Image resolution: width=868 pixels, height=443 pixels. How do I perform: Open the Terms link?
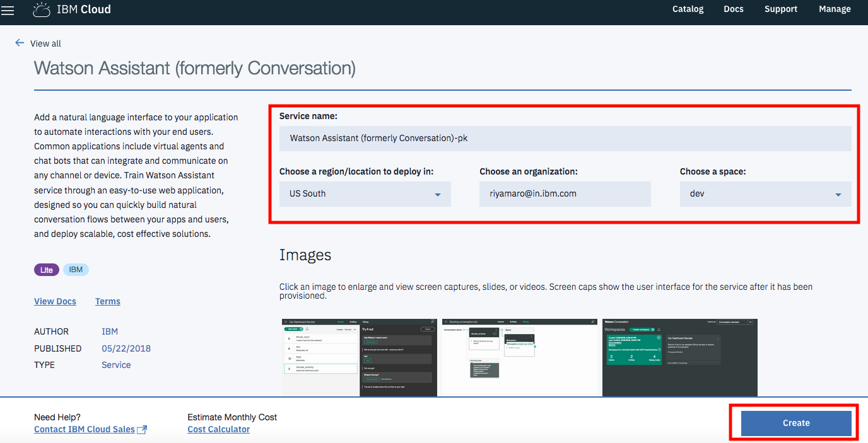pyautogui.click(x=108, y=301)
